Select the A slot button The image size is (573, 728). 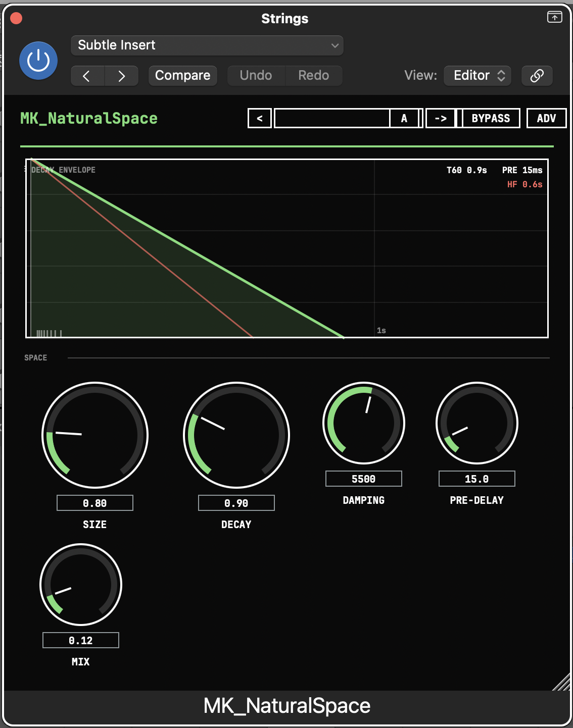click(x=404, y=118)
